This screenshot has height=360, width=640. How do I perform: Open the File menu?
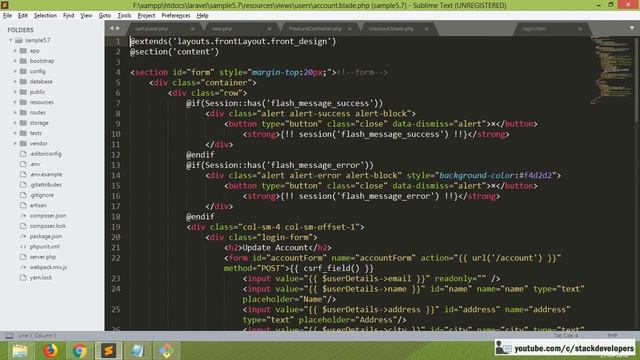(x=7, y=16)
